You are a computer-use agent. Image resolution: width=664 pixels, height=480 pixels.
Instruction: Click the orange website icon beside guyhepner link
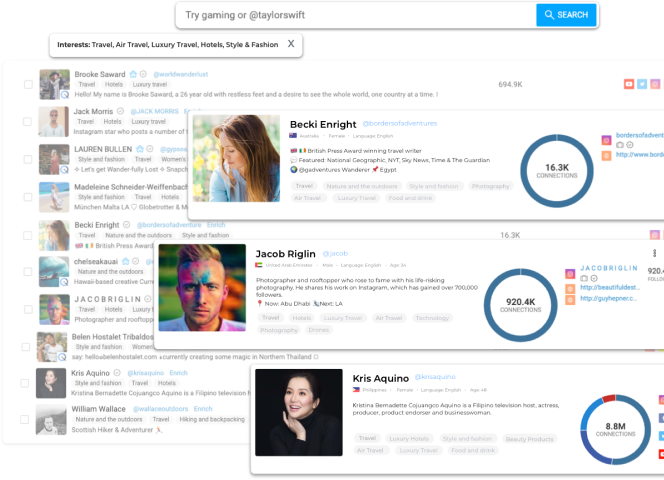click(570, 300)
